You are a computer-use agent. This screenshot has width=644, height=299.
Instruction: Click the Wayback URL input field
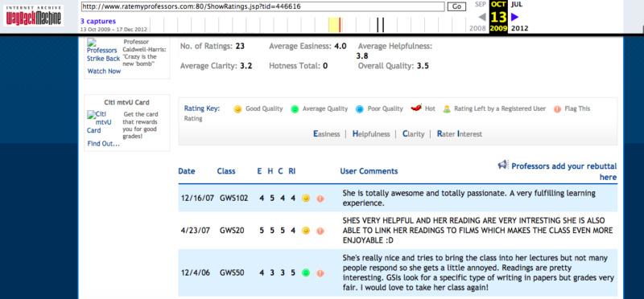click(263, 6)
